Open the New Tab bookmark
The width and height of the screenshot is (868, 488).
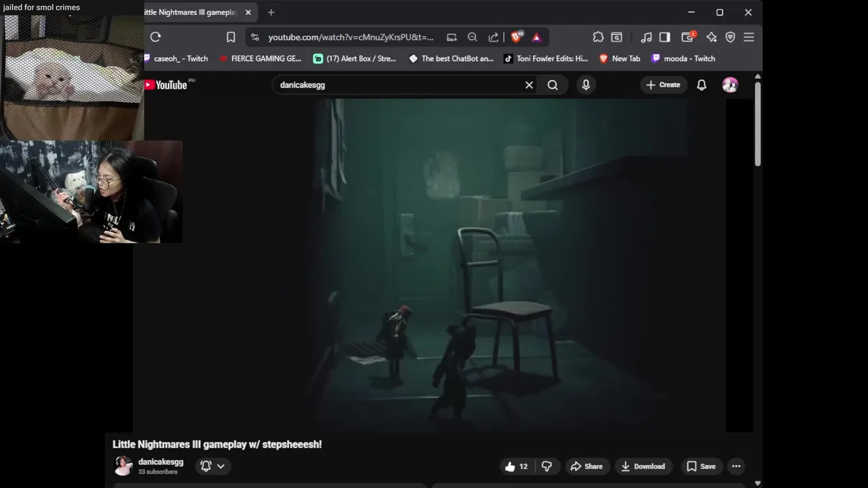pyautogui.click(x=620, y=59)
